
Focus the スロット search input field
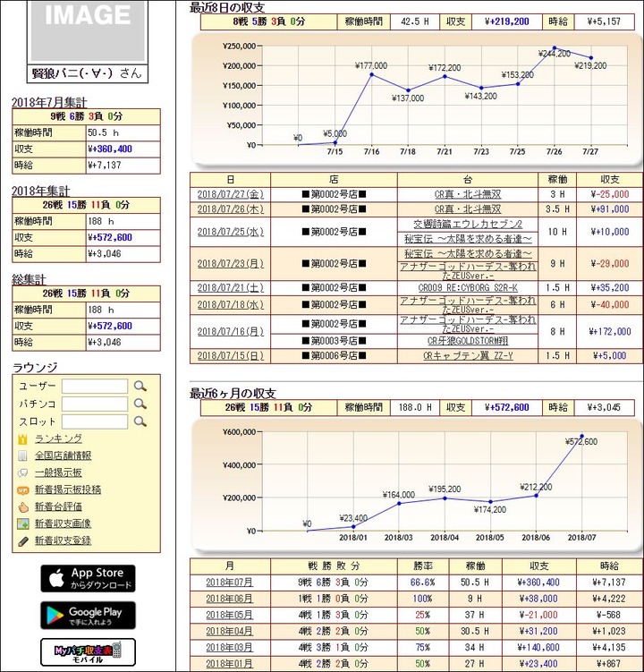click(x=95, y=421)
